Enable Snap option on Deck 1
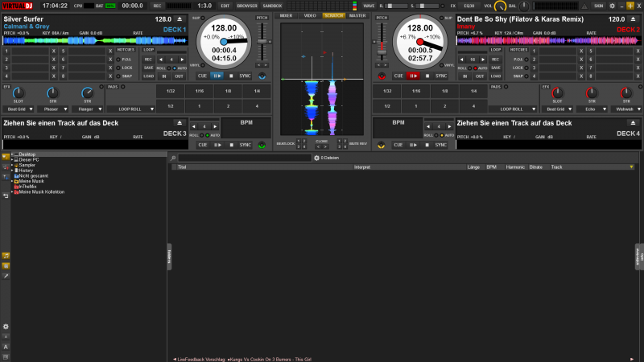 point(118,76)
